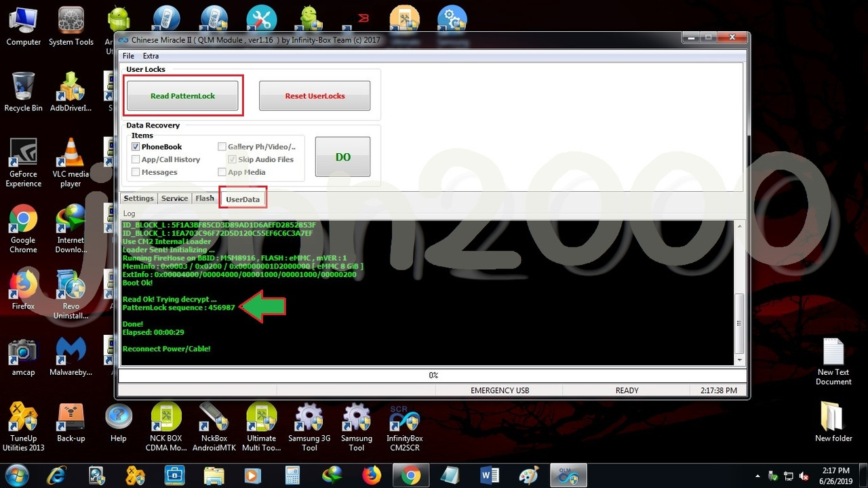Open volume control in system tray

tap(804, 476)
